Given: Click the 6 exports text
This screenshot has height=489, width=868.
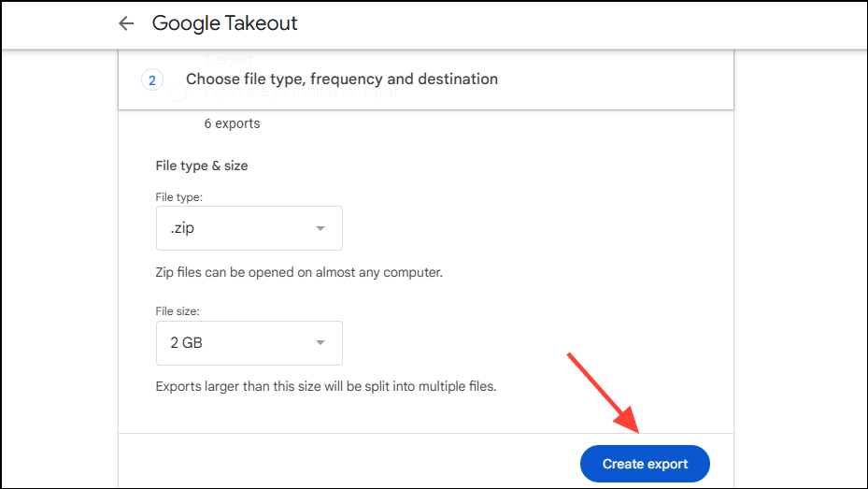Looking at the screenshot, I should tap(232, 123).
